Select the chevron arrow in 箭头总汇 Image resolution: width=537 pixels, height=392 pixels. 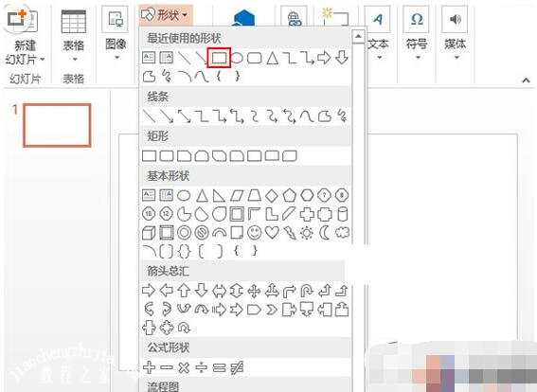tap(272, 310)
